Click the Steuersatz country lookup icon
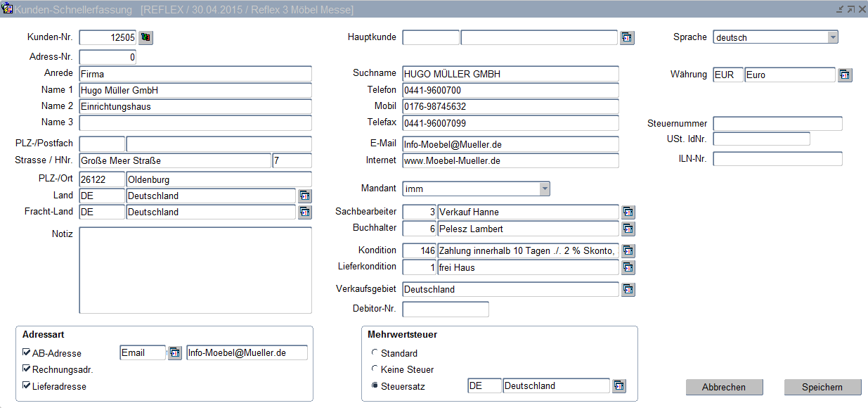868x408 pixels. pos(618,385)
